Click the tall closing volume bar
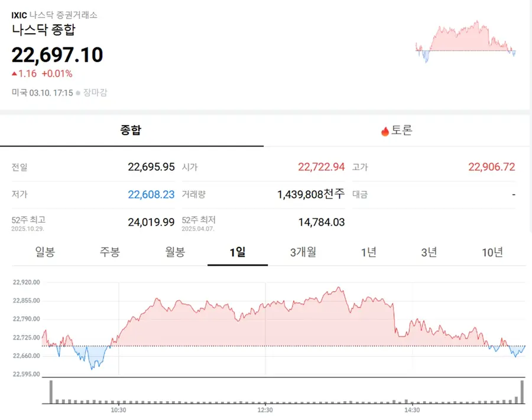Image resolution: width=532 pixels, height=420 pixels. click(522, 392)
